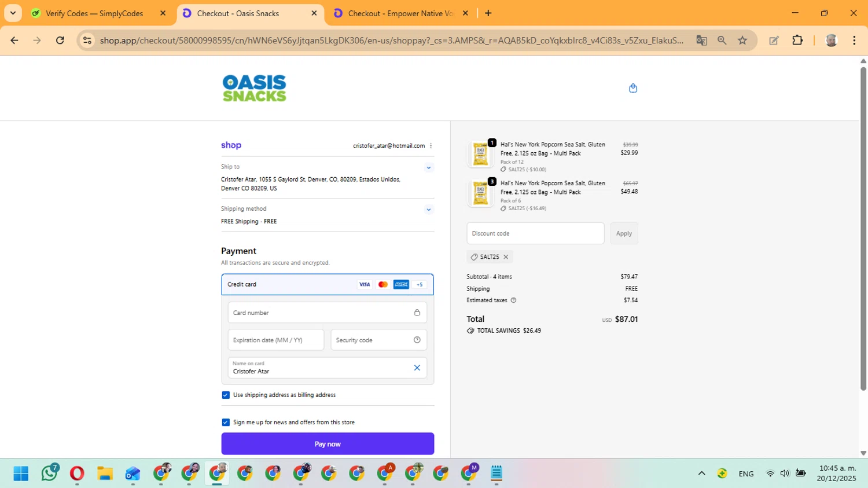Open a new browser tab
This screenshot has height=488, width=868.
(x=488, y=13)
